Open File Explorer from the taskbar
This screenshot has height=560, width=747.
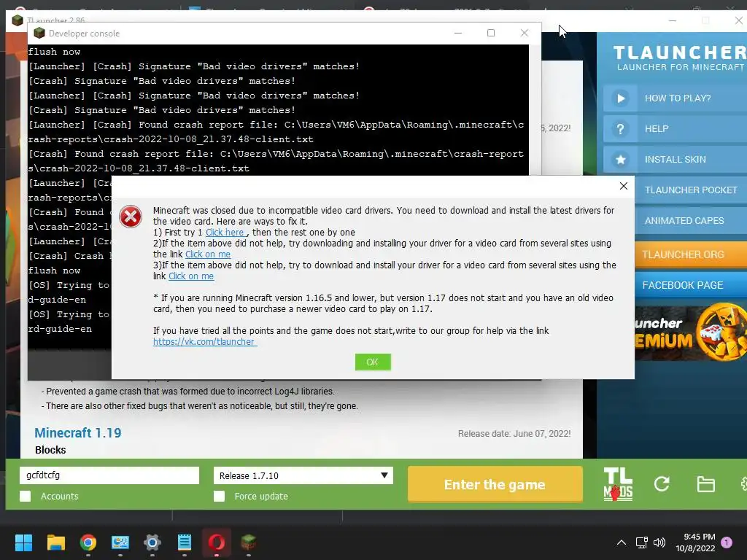pos(55,542)
